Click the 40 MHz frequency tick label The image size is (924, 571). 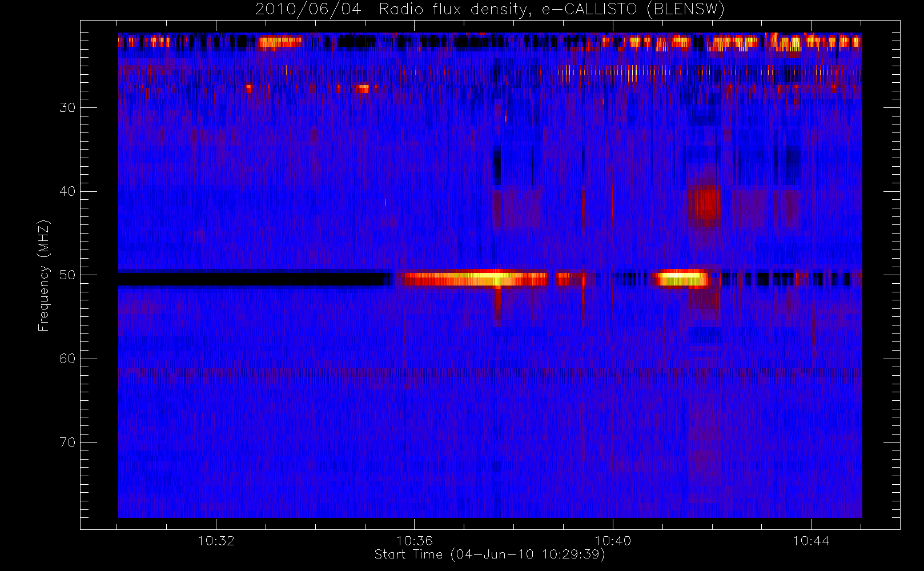[x=67, y=191]
